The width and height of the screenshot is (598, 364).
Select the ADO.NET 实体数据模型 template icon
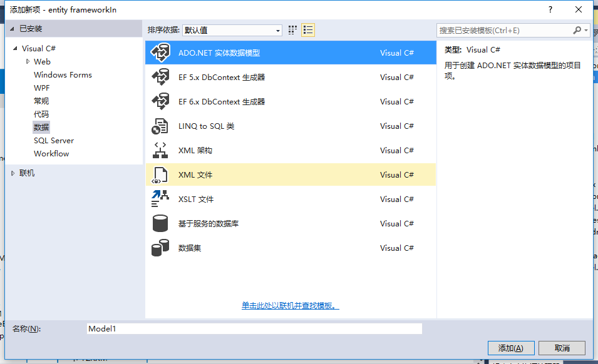point(160,53)
